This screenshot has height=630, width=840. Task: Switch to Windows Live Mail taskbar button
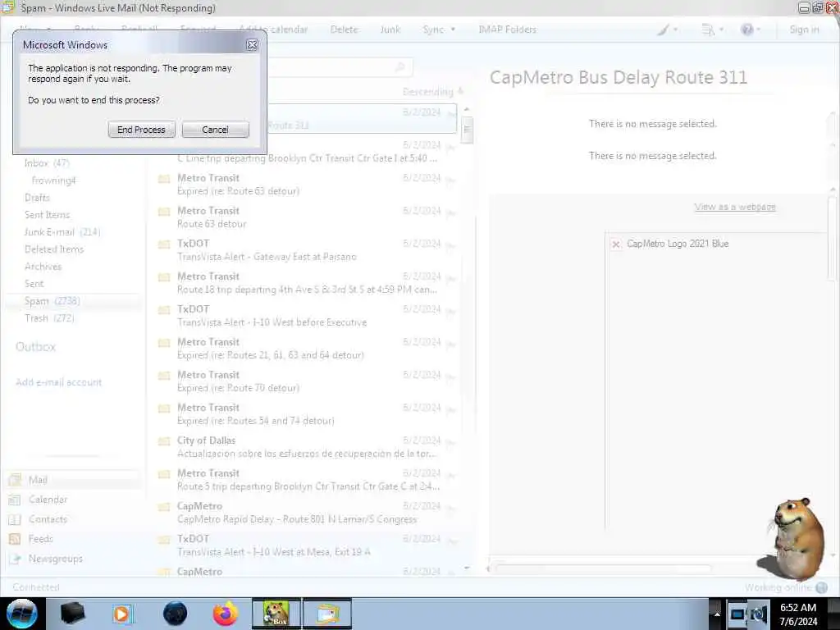click(x=327, y=614)
